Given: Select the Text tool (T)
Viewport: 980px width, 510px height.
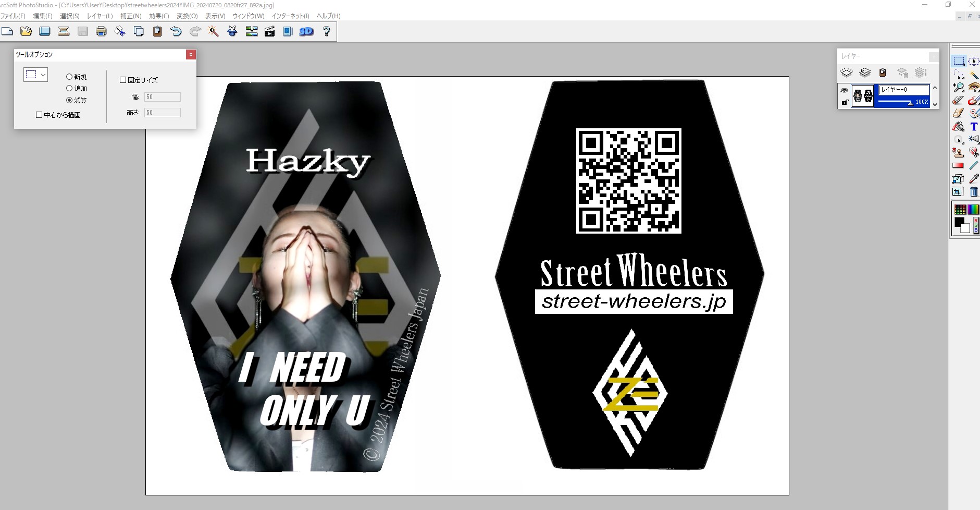Looking at the screenshot, I should tap(974, 126).
